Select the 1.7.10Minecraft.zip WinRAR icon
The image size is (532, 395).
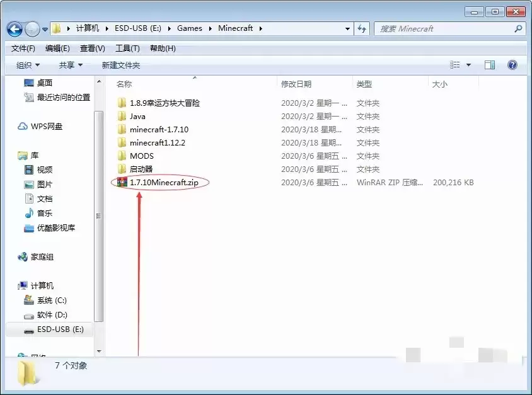pyautogui.click(x=122, y=182)
